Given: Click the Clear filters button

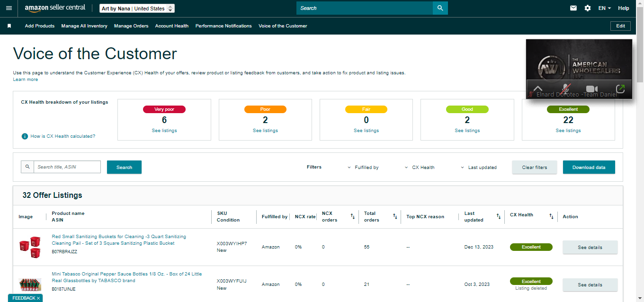Looking at the screenshot, I should (x=535, y=167).
